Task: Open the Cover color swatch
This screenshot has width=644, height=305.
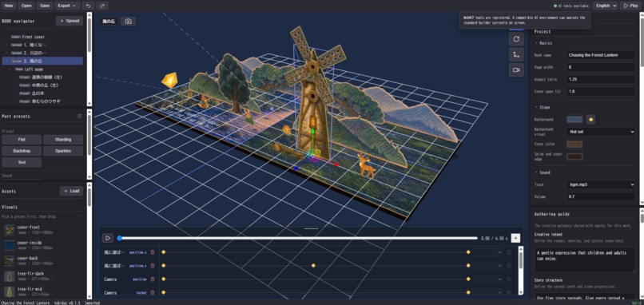Action: (574, 144)
